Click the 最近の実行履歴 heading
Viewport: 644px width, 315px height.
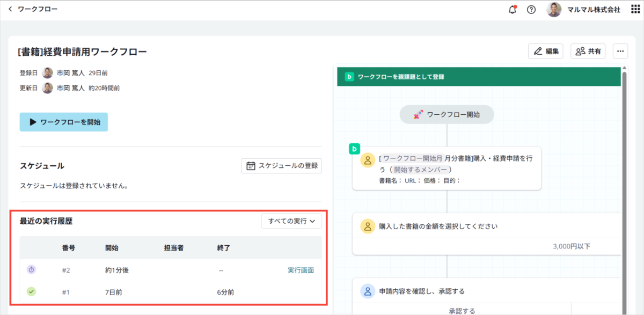tap(46, 221)
